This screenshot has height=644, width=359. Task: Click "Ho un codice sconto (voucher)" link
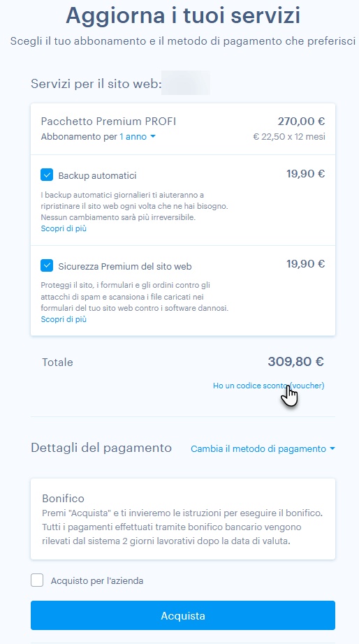[x=269, y=386]
